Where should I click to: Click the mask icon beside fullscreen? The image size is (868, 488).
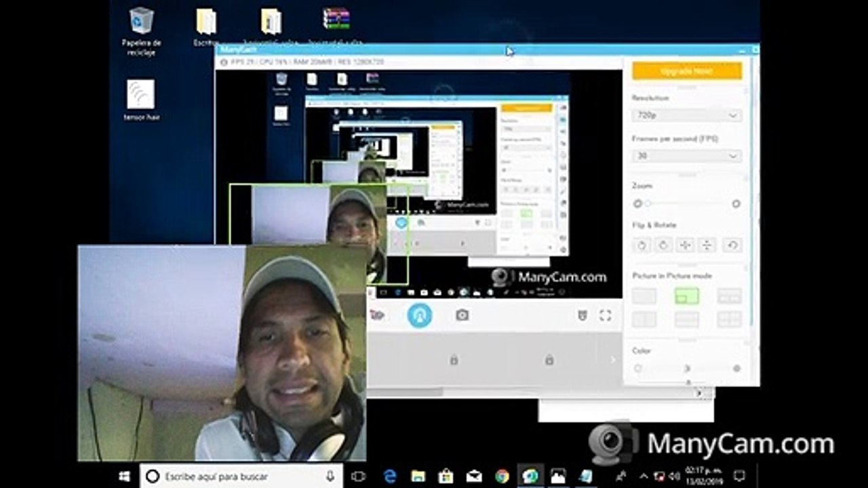(x=583, y=315)
